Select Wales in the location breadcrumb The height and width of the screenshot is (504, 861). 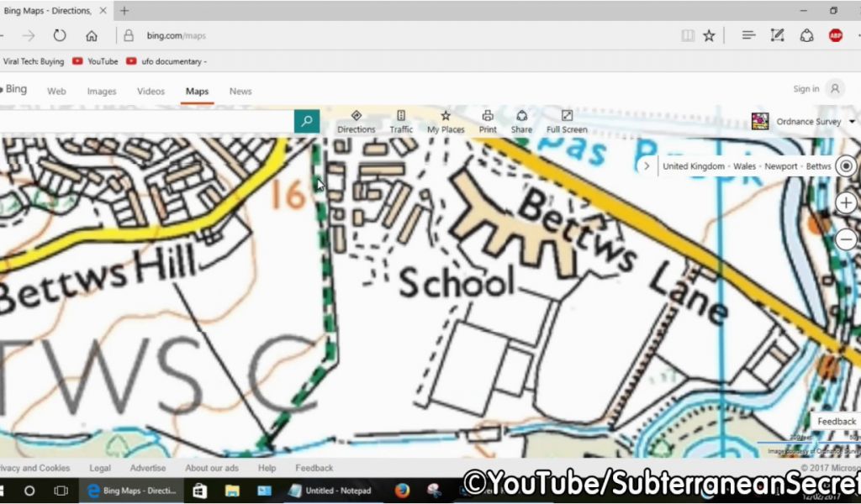tap(745, 166)
